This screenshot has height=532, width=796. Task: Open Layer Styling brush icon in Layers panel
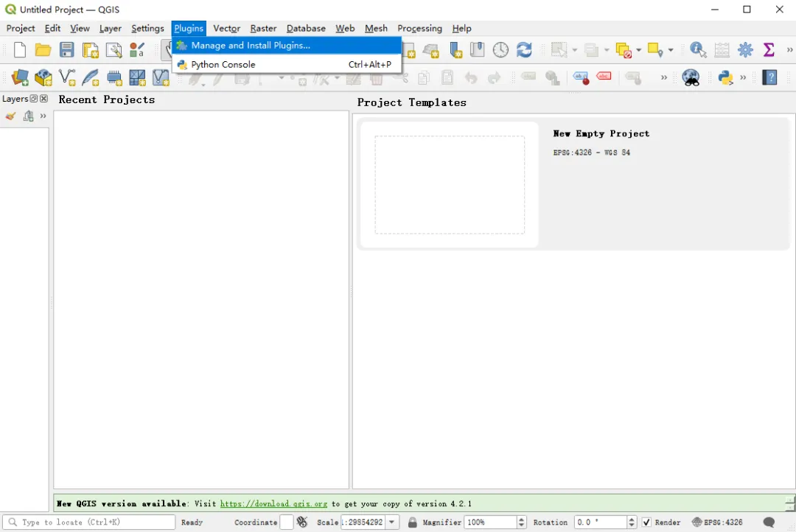coord(10,116)
